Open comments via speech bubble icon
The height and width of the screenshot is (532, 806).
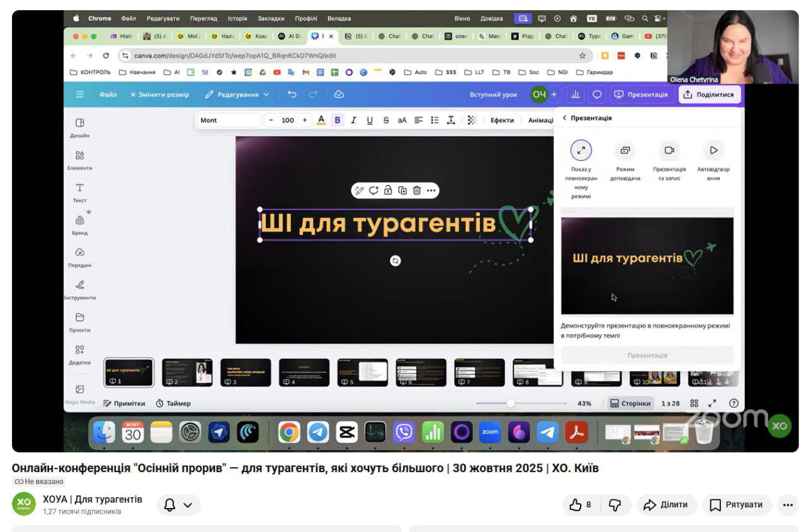coord(596,94)
